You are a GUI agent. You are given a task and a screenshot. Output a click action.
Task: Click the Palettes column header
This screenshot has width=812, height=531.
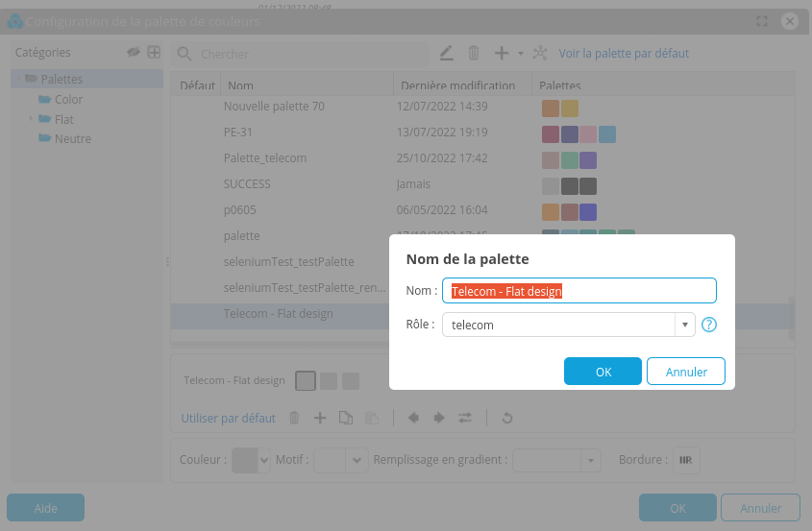click(663, 85)
